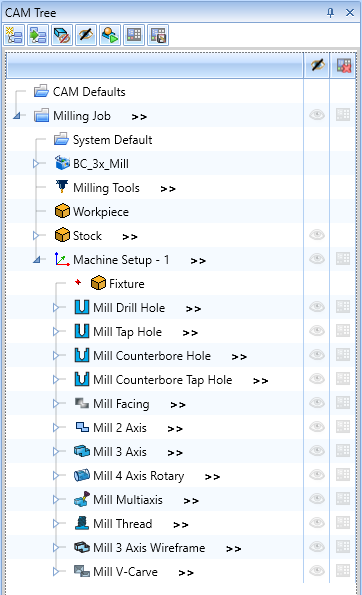Click the Milling Tools cutter icon
The width and height of the screenshot is (362, 595).
(x=62, y=187)
